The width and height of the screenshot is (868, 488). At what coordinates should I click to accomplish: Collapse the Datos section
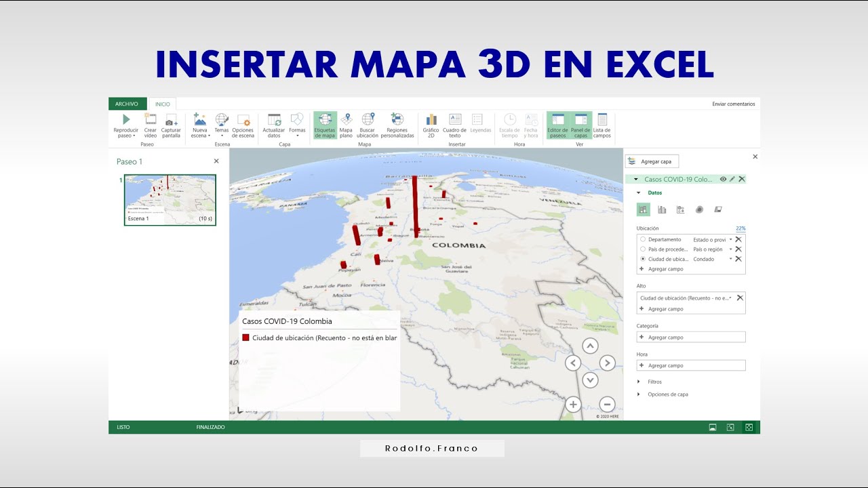point(639,192)
